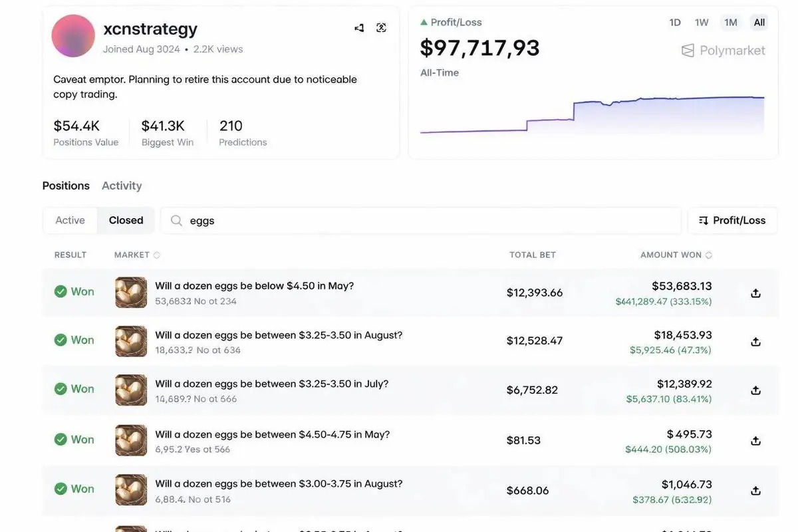
Task: Click the TOTAL BET column header
Action: coord(533,255)
